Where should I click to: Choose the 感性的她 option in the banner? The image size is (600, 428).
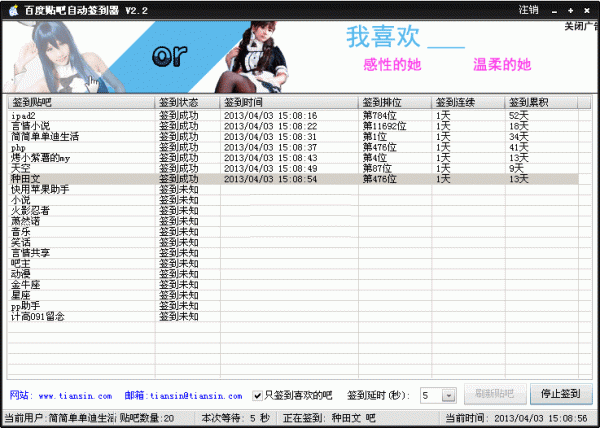click(x=393, y=65)
